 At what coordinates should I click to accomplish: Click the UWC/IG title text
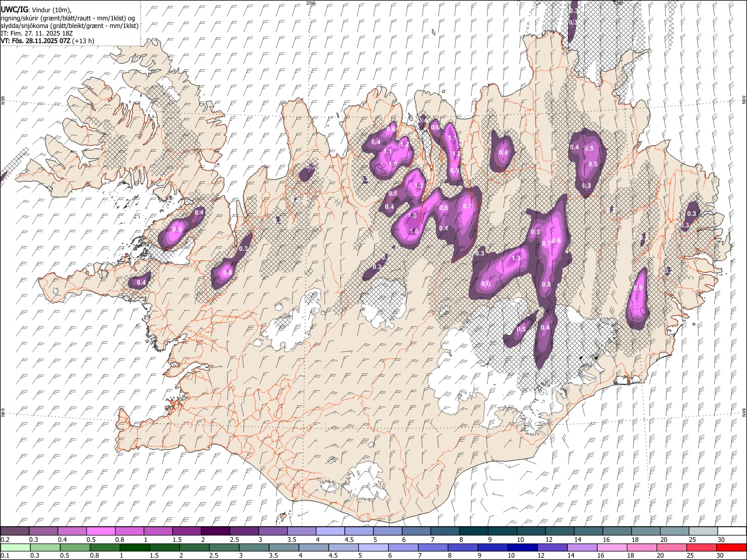(x=13, y=10)
